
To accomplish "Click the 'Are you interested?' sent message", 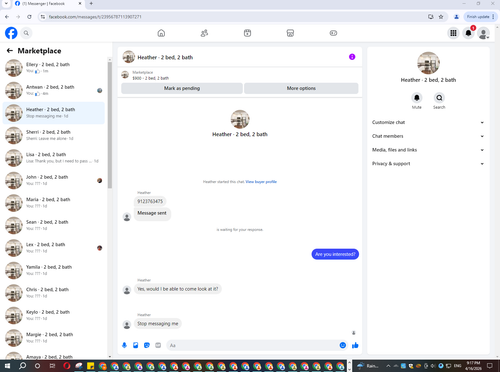I will (335, 254).
